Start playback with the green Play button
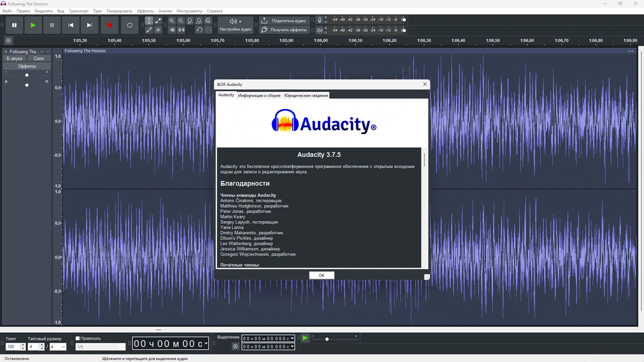Viewport: 644px width, 362px height. coord(33,25)
